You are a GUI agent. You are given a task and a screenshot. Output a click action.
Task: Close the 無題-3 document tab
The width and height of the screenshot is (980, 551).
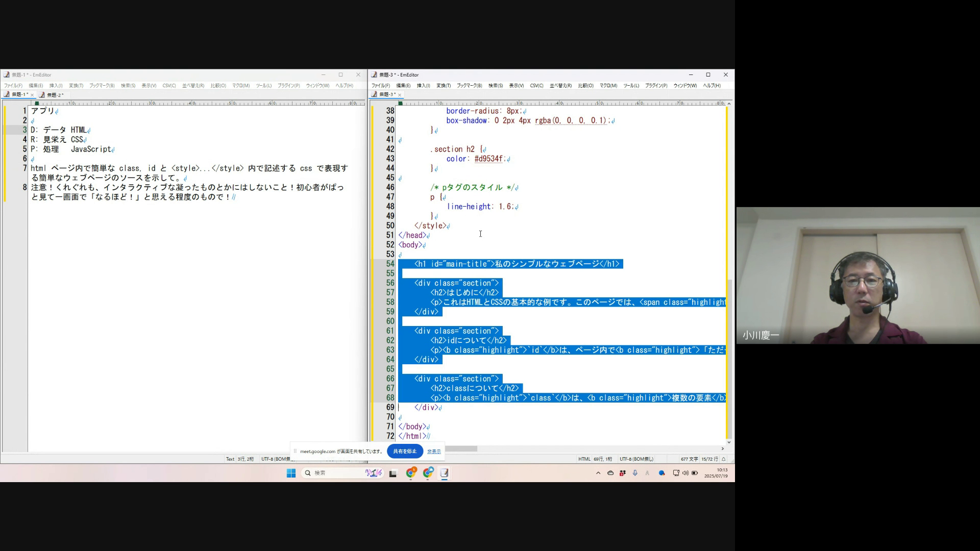(400, 95)
